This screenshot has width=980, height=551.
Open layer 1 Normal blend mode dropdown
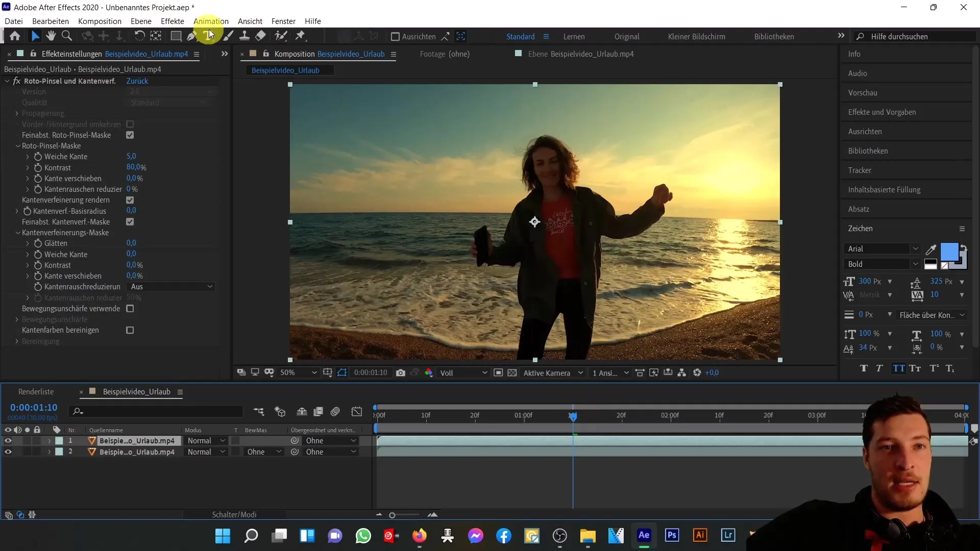[206, 441]
